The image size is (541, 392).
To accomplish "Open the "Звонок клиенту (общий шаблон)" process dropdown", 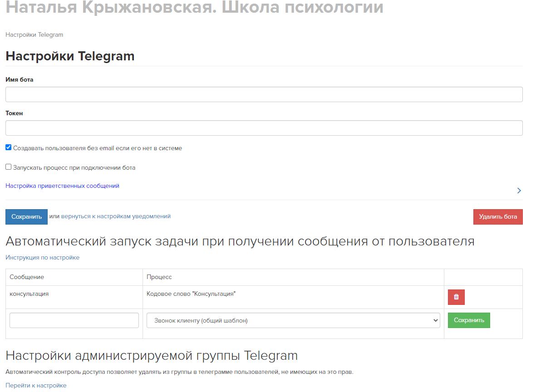I will tap(293, 320).
